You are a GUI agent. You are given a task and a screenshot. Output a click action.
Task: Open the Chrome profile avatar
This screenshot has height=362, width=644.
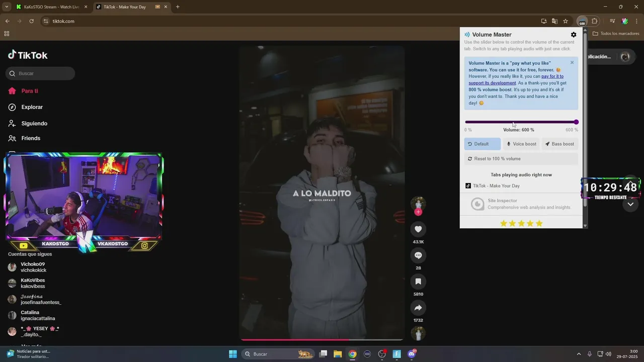624,21
